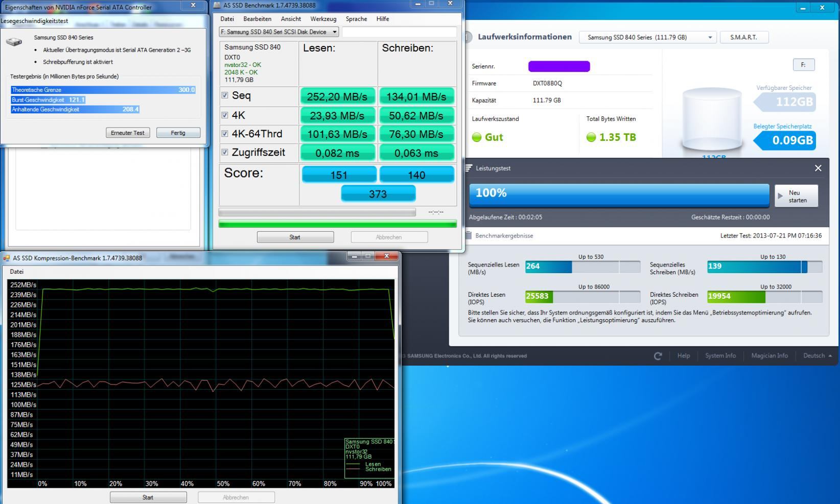Image resolution: width=840 pixels, height=504 pixels.
Task: Click the Benchmarkergebnisse clipboard icon
Action: coord(469,235)
